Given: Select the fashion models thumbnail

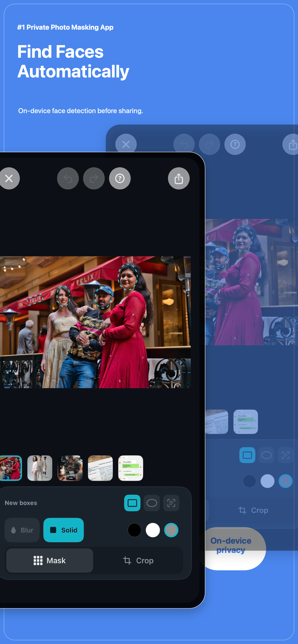Looking at the screenshot, I should click(x=40, y=468).
